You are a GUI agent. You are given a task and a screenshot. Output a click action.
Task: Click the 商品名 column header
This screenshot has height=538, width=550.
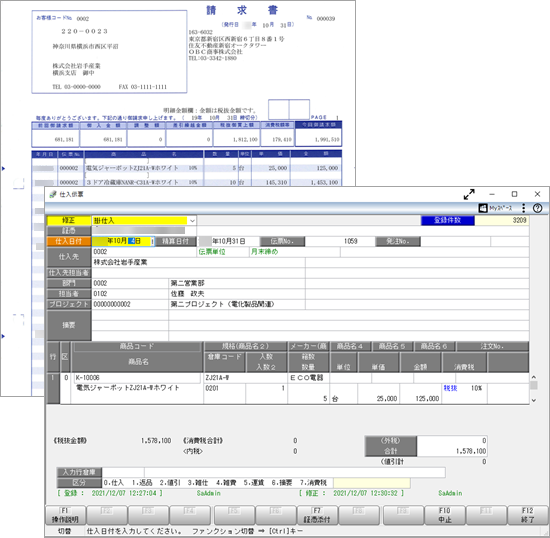tap(137, 362)
